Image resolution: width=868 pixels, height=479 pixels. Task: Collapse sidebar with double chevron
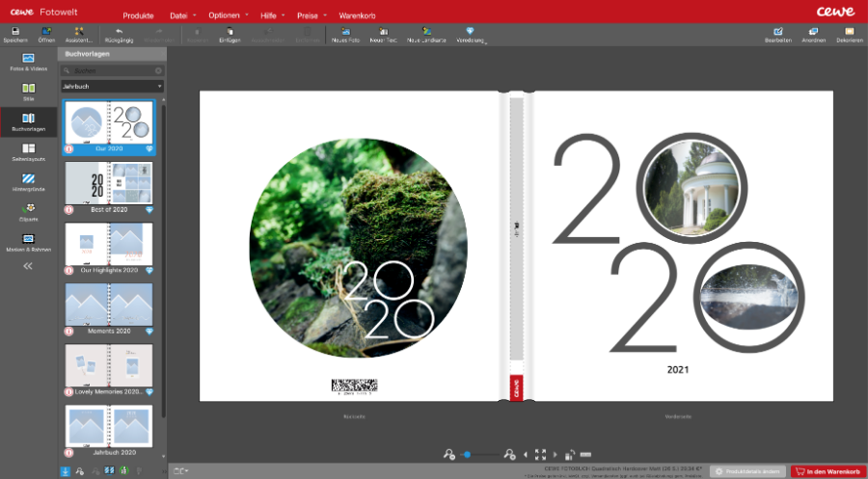click(x=28, y=266)
